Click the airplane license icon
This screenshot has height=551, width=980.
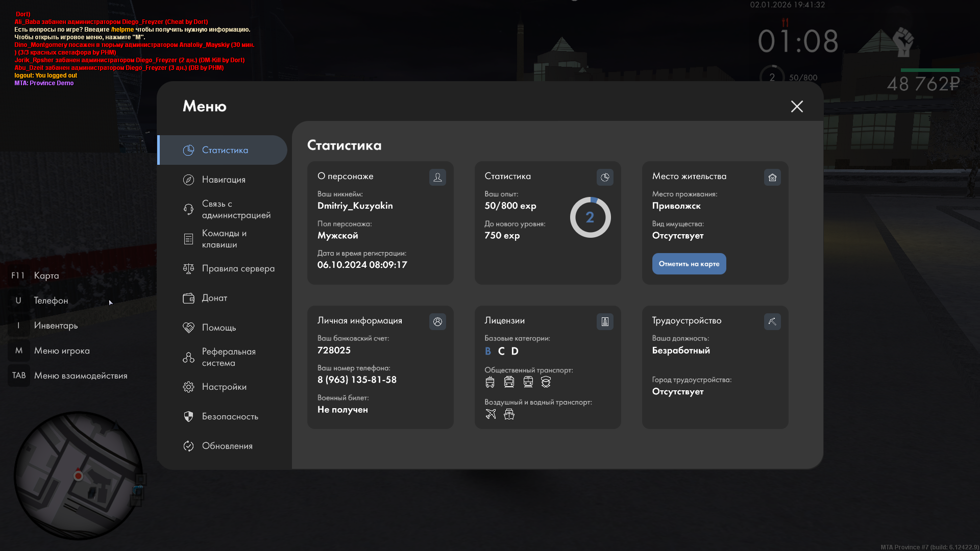pos(491,414)
